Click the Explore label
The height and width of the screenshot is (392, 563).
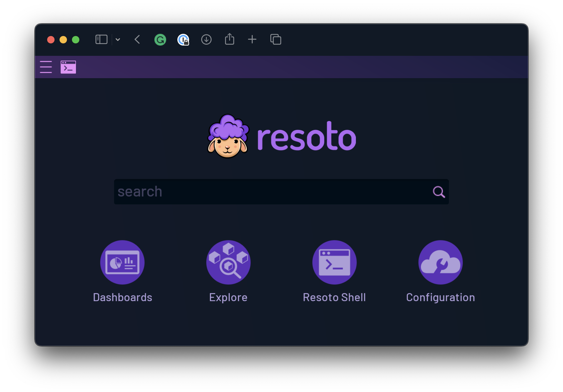[228, 297]
